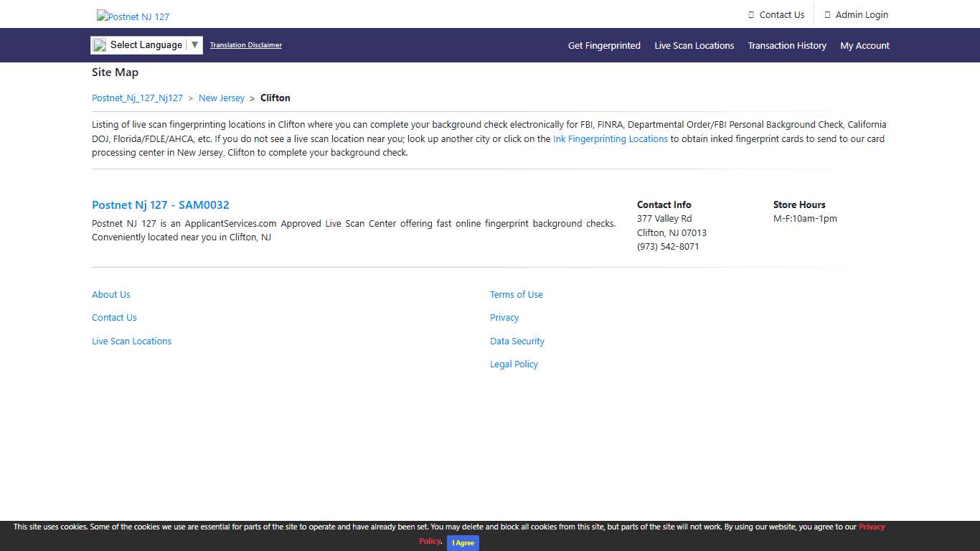This screenshot has height=551, width=980.
Task: Open the Get Fingerprinted menu item
Action: [604, 45]
